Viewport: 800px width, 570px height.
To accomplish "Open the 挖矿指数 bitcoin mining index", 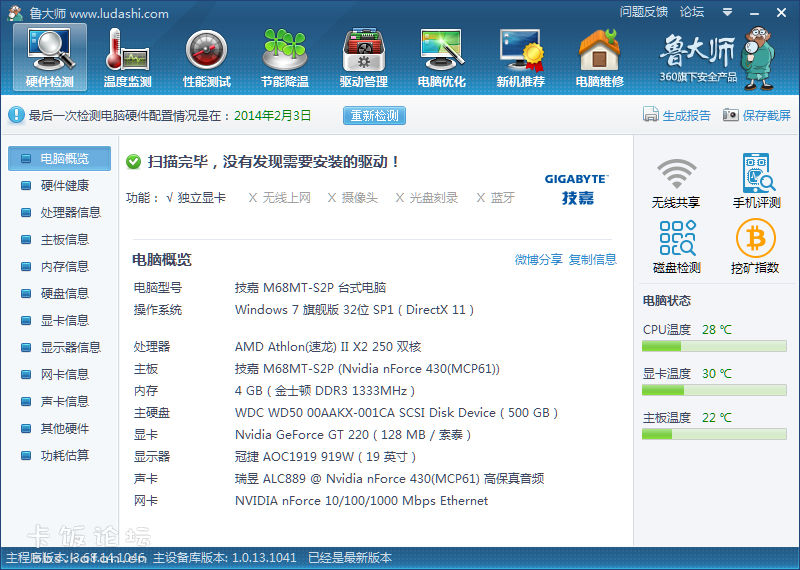I will click(755, 247).
